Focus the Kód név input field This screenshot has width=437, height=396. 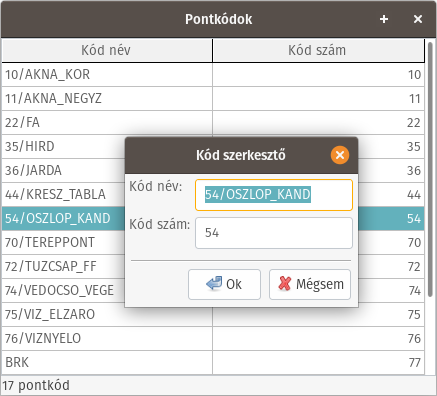tap(274, 195)
